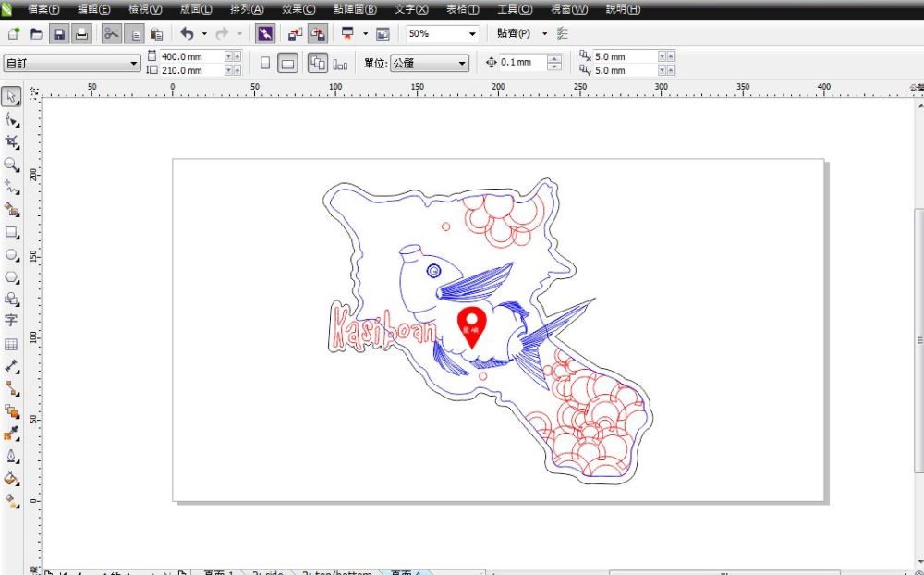Save the document with the floppy icon
Screen dimensions: 924x575
pos(59,33)
